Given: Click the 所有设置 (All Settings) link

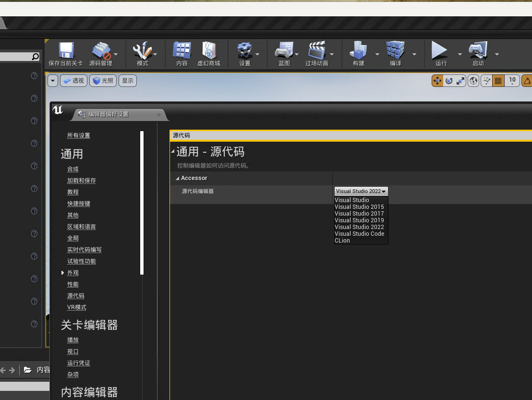Looking at the screenshot, I should point(78,135).
